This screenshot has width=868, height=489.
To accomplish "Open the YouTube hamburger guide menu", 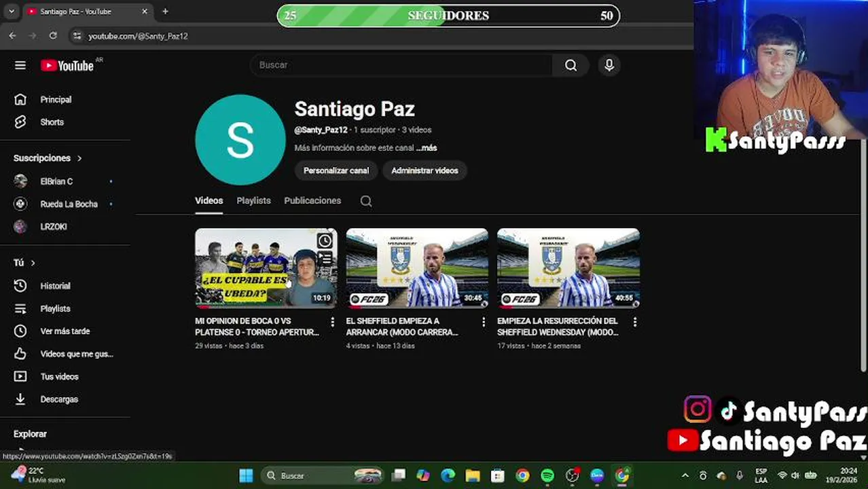I will tap(20, 65).
